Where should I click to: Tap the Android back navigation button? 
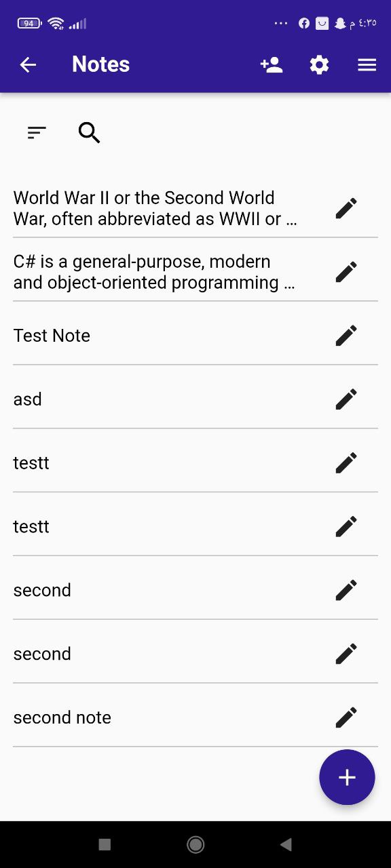click(286, 845)
